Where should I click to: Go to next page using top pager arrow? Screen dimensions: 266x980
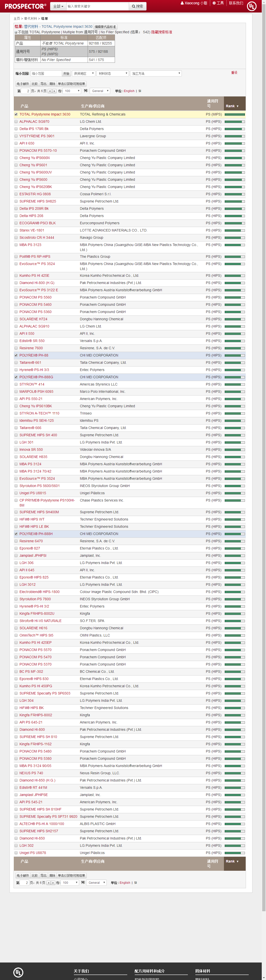54,91
